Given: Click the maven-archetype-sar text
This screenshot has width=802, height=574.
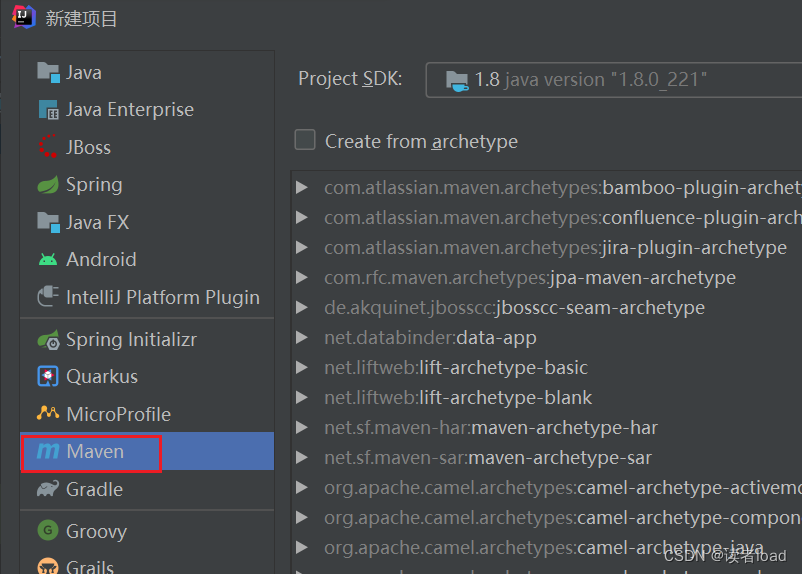Looking at the screenshot, I should tap(560, 458).
